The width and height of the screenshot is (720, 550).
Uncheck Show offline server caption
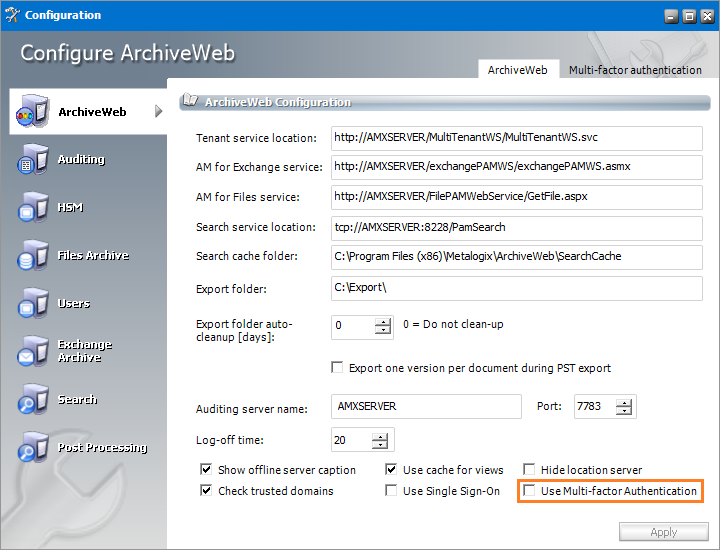(x=206, y=469)
